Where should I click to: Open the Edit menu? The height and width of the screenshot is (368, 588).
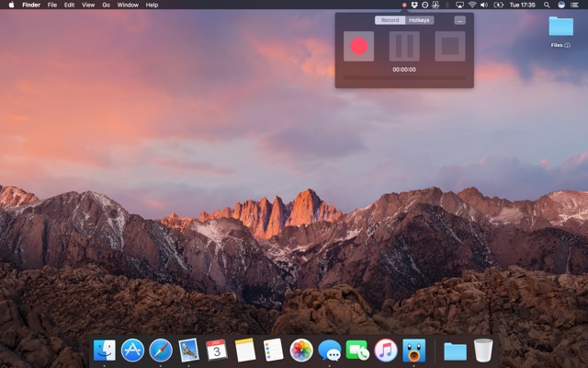pyautogui.click(x=70, y=5)
